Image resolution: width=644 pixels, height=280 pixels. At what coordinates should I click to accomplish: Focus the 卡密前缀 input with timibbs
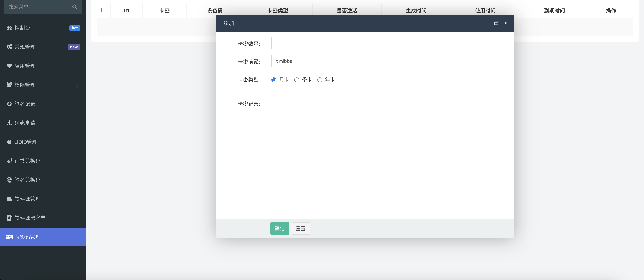click(365, 61)
